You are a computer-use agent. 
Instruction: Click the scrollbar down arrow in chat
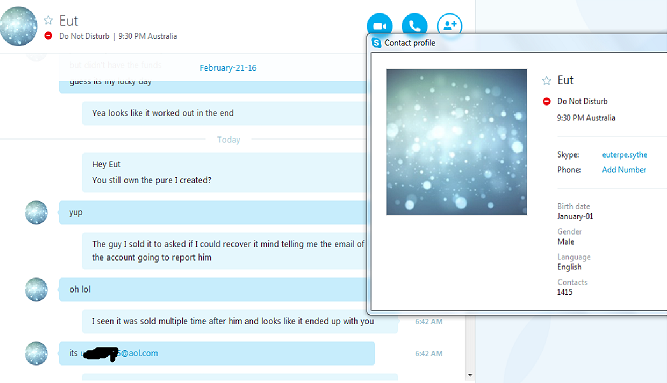click(x=470, y=375)
